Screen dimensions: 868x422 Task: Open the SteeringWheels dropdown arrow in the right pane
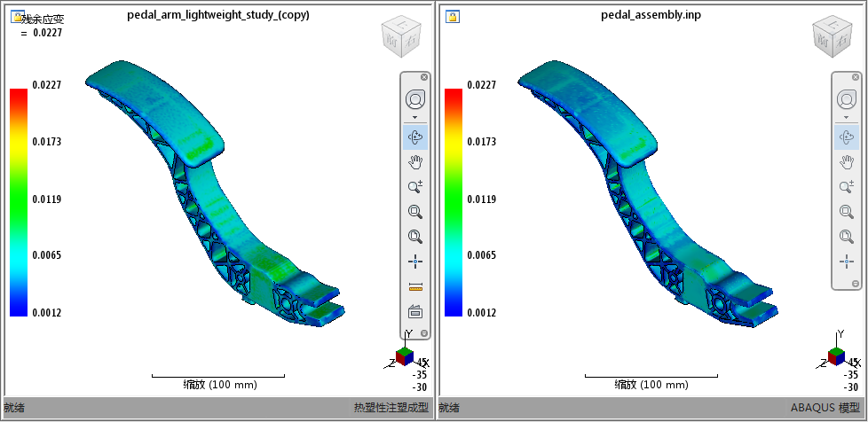tap(847, 117)
